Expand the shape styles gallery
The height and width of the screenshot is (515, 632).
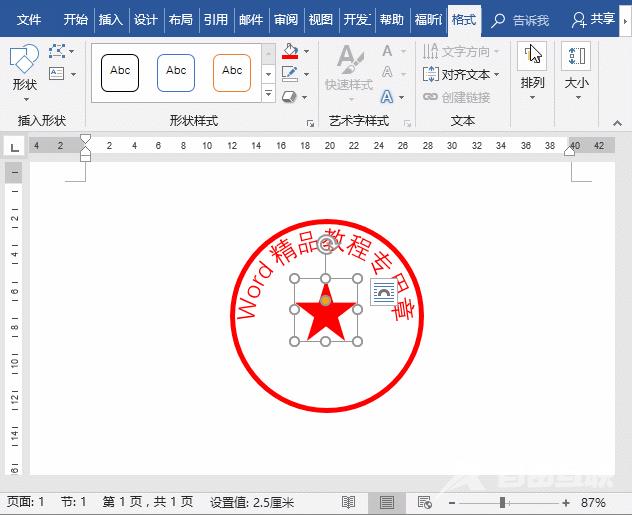pos(267,95)
